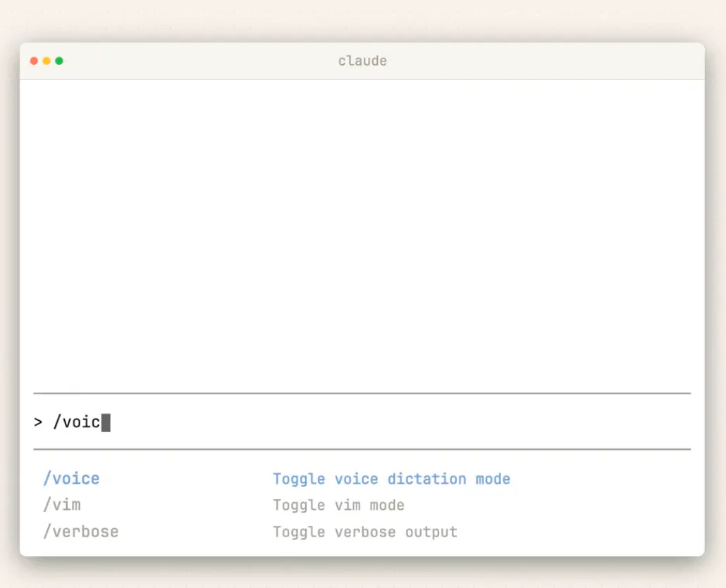
Task: Click the divider line below the prompt
Action: click(362, 449)
